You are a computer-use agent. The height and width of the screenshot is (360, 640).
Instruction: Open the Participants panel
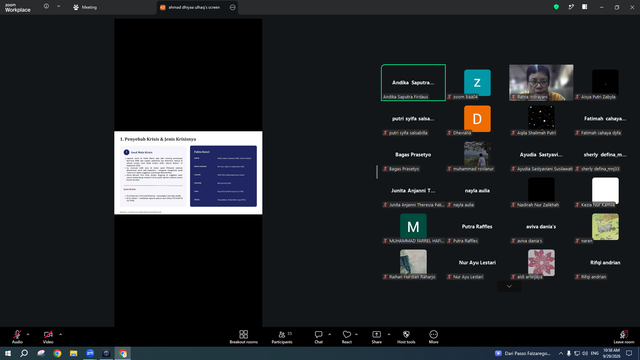[x=282, y=337]
